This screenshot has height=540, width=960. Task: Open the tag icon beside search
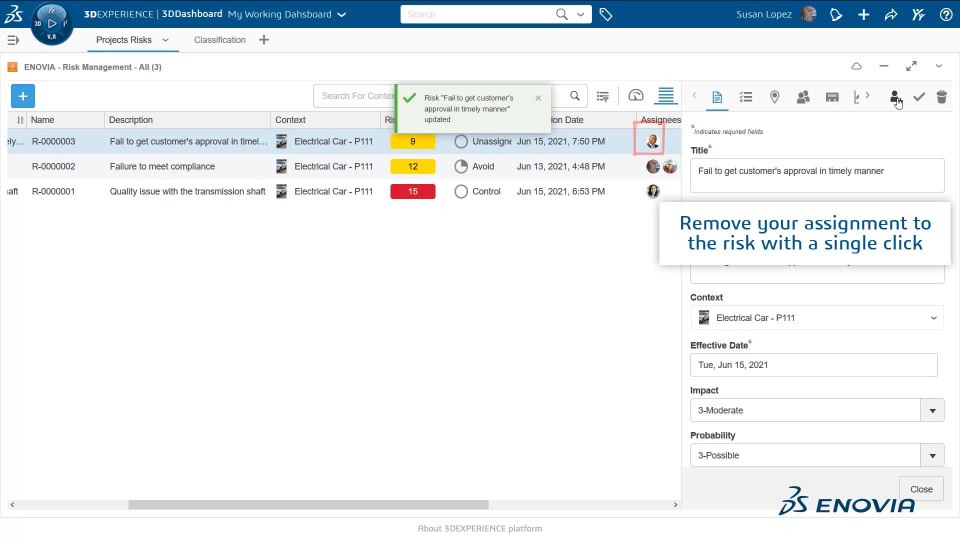click(606, 14)
